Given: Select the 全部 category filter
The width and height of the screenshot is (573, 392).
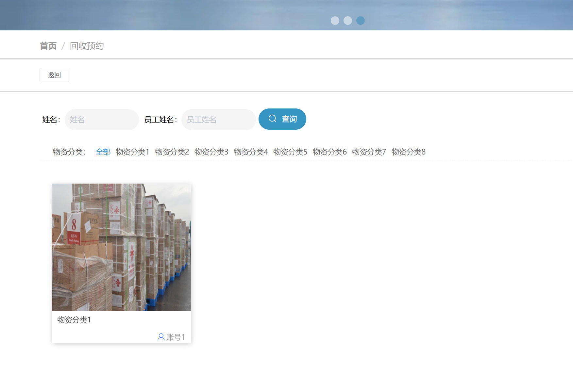Looking at the screenshot, I should tap(103, 152).
